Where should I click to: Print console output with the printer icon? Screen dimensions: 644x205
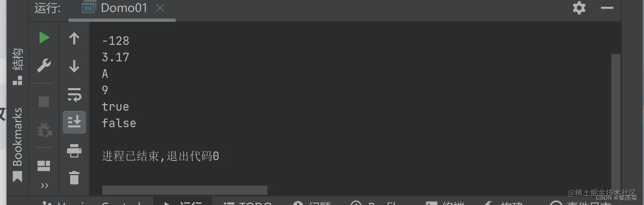(x=74, y=150)
